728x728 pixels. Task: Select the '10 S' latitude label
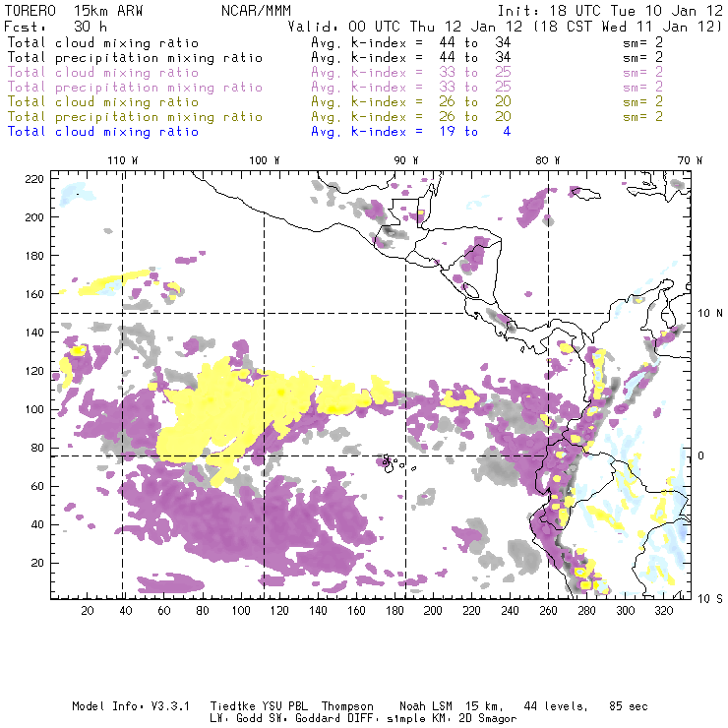[710, 599]
